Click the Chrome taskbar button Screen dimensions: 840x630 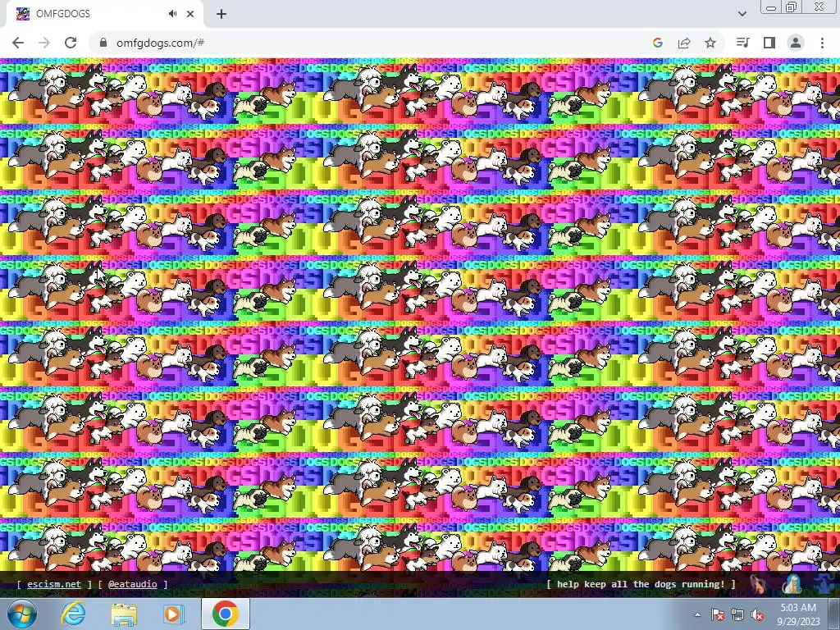pos(225,614)
